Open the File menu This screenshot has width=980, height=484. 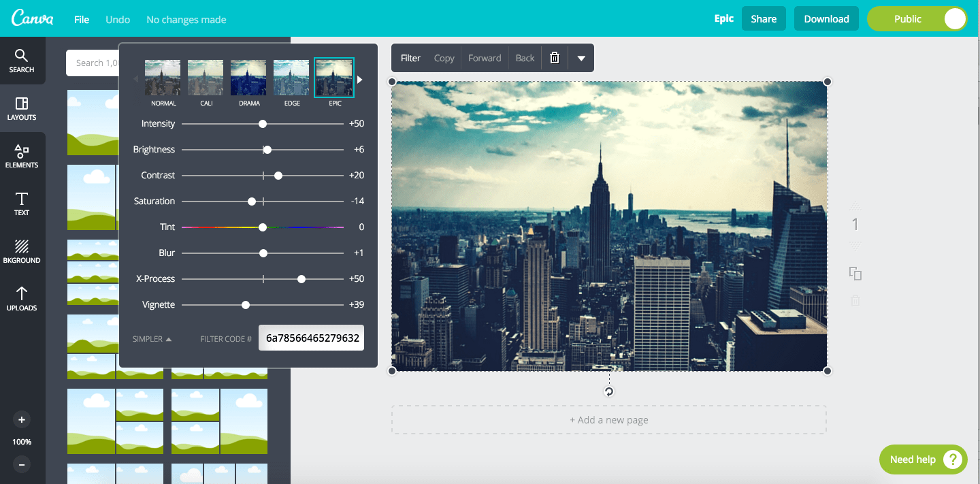pos(81,19)
